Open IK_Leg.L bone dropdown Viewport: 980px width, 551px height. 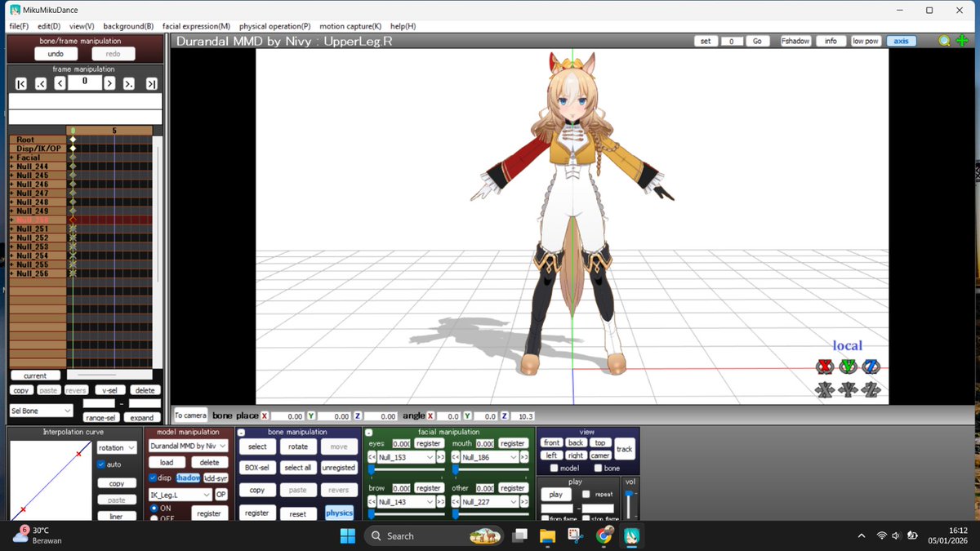click(180, 495)
